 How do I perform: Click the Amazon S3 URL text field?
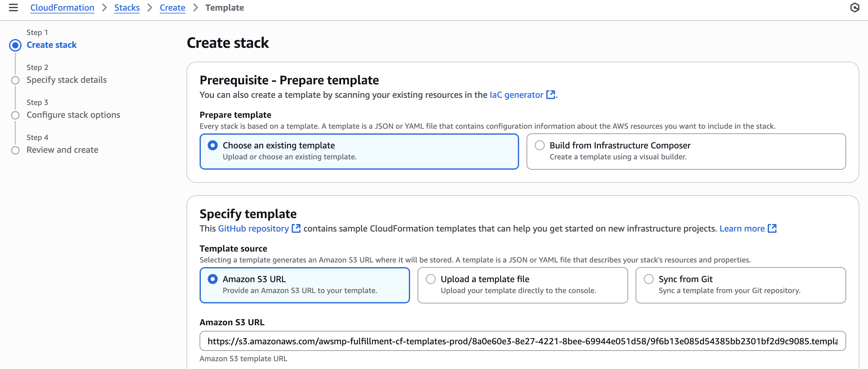point(522,341)
